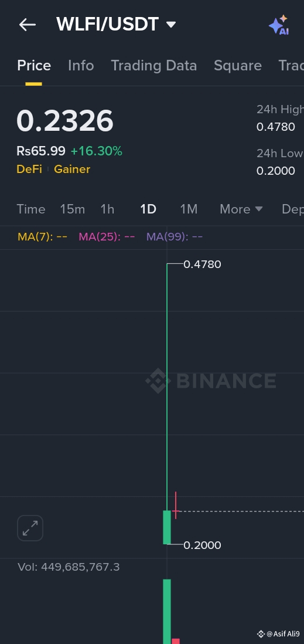Screen dimensions: 304x644
Task: Tap the DeFi category tag
Action: pyautogui.click(x=29, y=170)
